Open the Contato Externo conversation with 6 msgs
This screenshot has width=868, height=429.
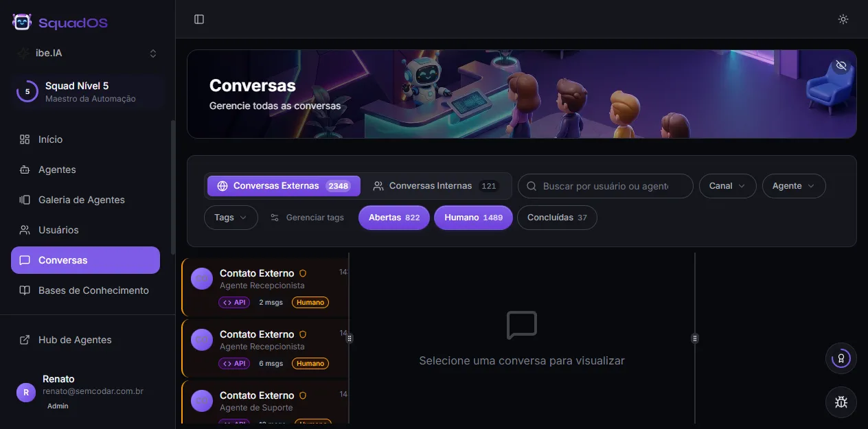pyautogui.click(x=265, y=348)
